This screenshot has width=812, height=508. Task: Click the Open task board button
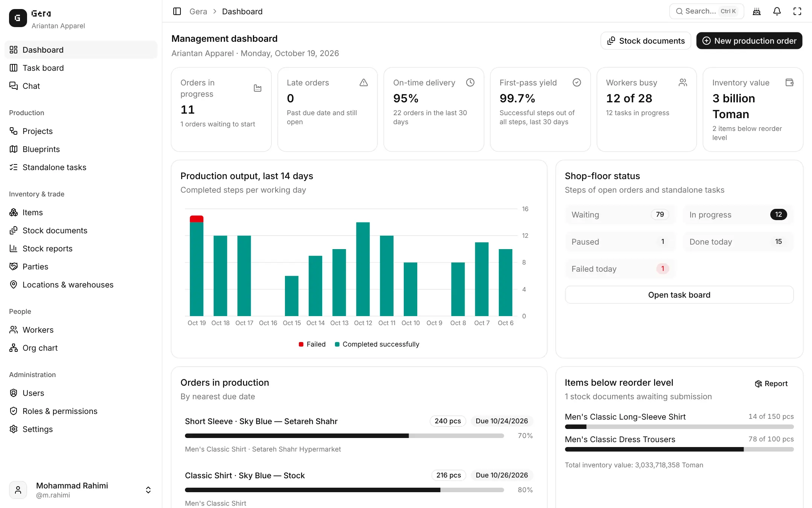[x=679, y=295]
